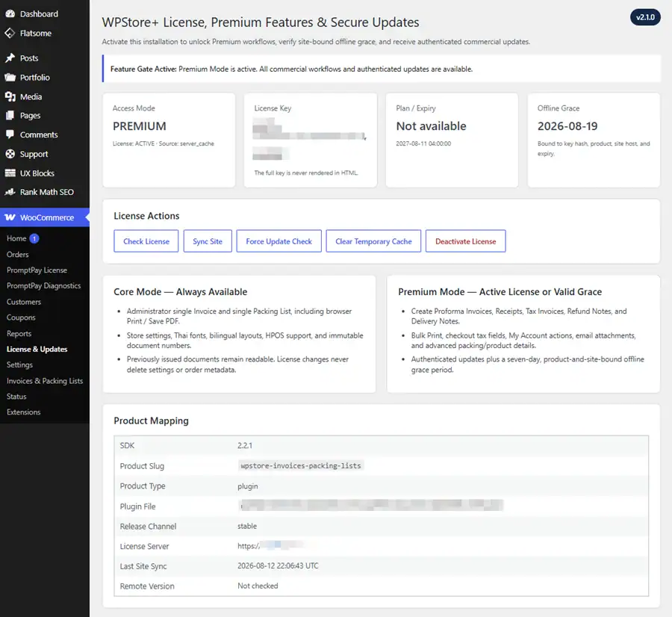Click the Check License button

pos(146,241)
